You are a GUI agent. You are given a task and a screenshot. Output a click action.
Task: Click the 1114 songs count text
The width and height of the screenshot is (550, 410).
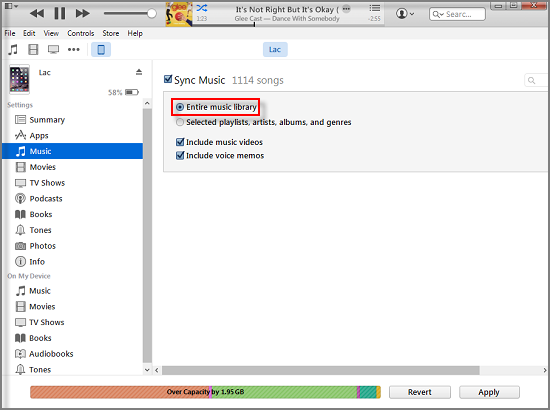click(x=258, y=80)
